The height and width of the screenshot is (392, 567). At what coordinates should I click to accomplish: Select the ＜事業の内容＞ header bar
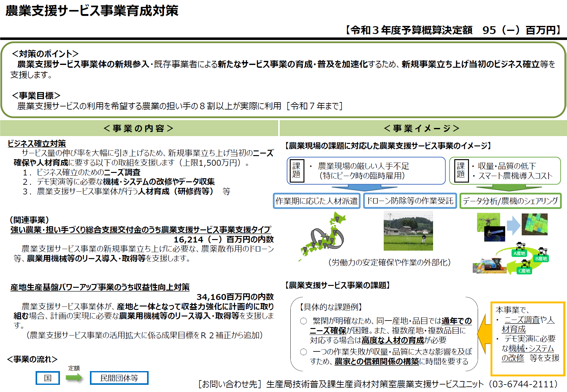[139, 128]
